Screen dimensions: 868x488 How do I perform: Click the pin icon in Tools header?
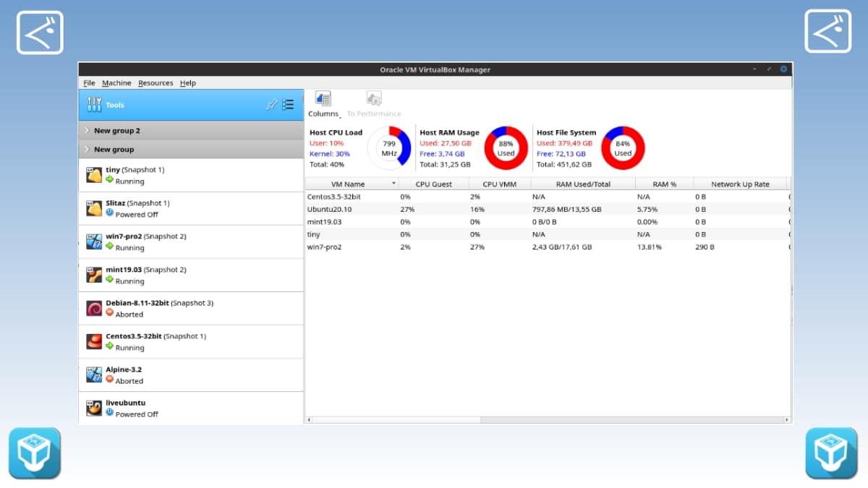(x=271, y=105)
